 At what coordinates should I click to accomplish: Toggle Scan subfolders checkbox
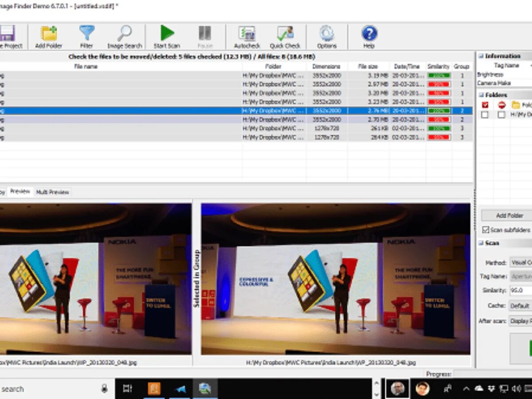(485, 230)
